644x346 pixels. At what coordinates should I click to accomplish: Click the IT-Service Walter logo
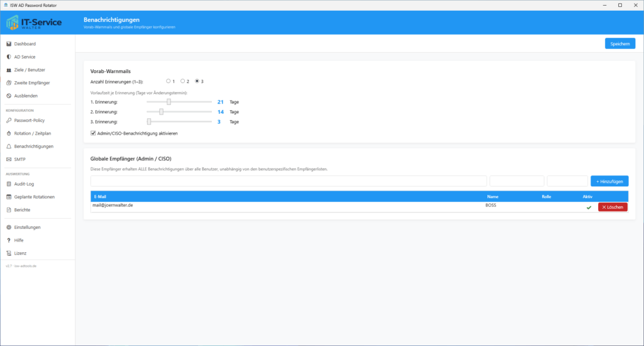click(34, 23)
